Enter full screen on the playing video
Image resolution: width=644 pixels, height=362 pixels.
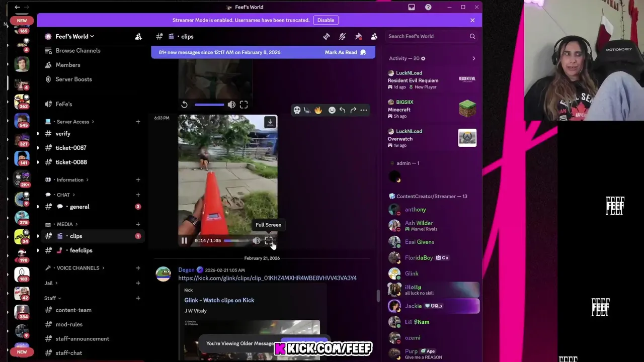(x=269, y=241)
